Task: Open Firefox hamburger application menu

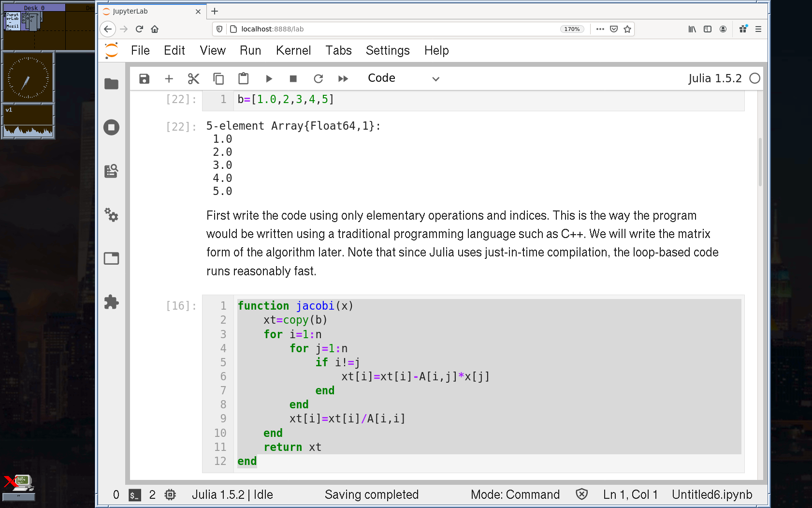Action: coord(758,29)
